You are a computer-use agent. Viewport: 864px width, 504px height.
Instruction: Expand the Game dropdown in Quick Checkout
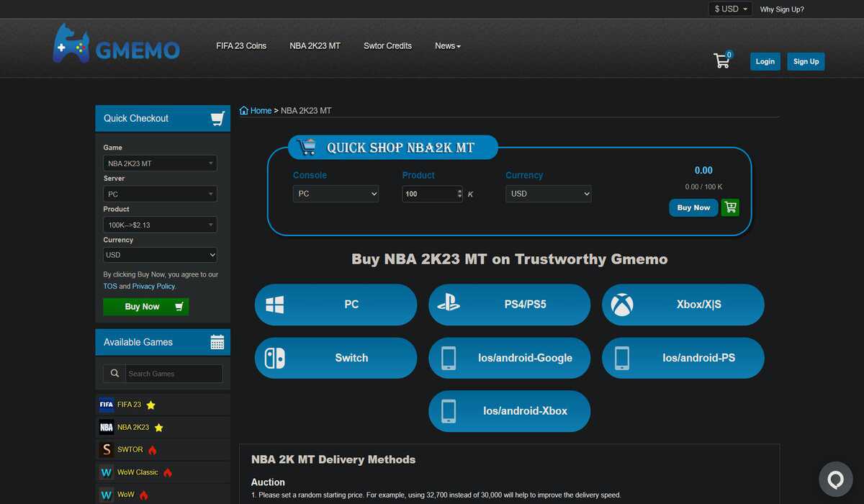(x=160, y=163)
